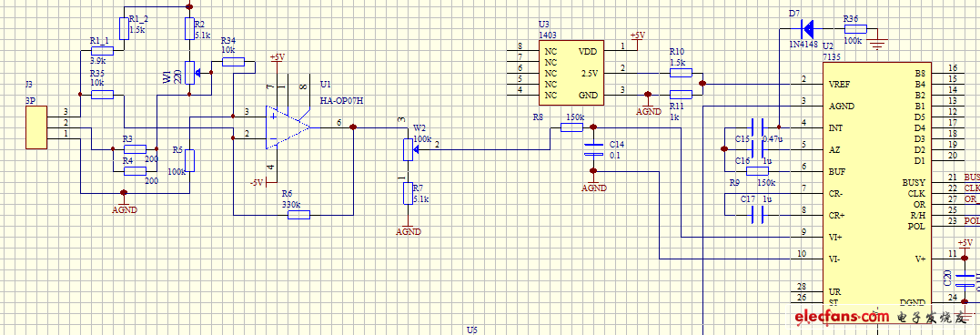Screen dimensions: 980x335
Task: Click the R8 150k resistor
Action: point(571,127)
